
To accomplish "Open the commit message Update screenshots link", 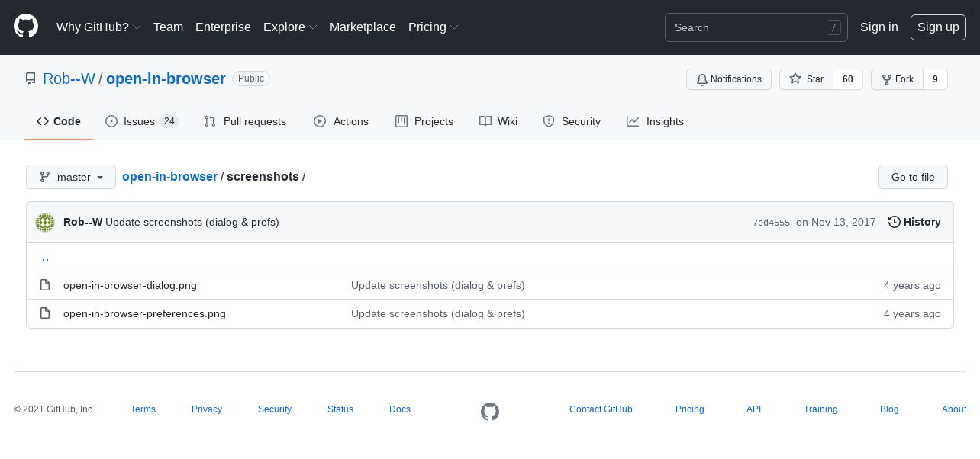I will (192, 222).
